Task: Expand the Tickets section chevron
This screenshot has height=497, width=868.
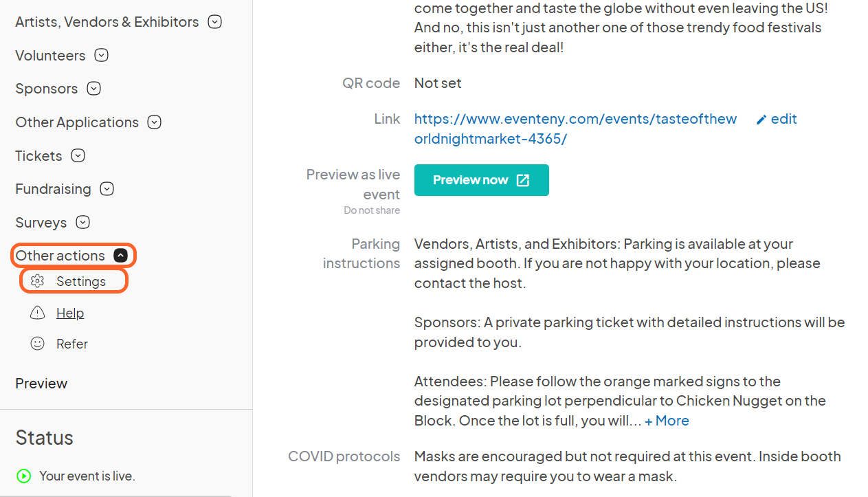Action: [x=78, y=156]
